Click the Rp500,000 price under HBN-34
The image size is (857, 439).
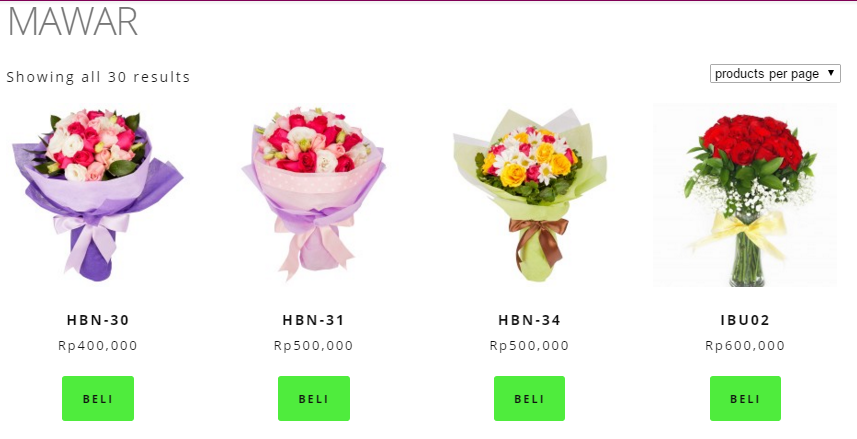[x=530, y=346]
